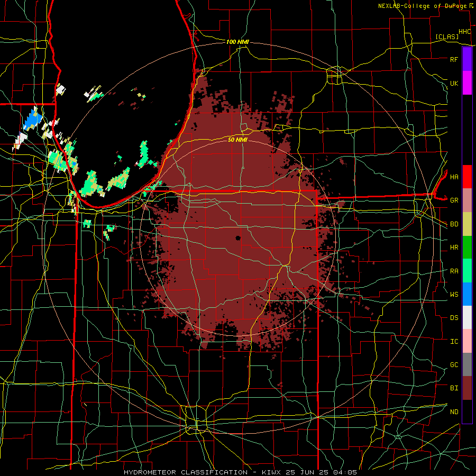Click the black radar site dot in the brown echo

click(x=238, y=238)
